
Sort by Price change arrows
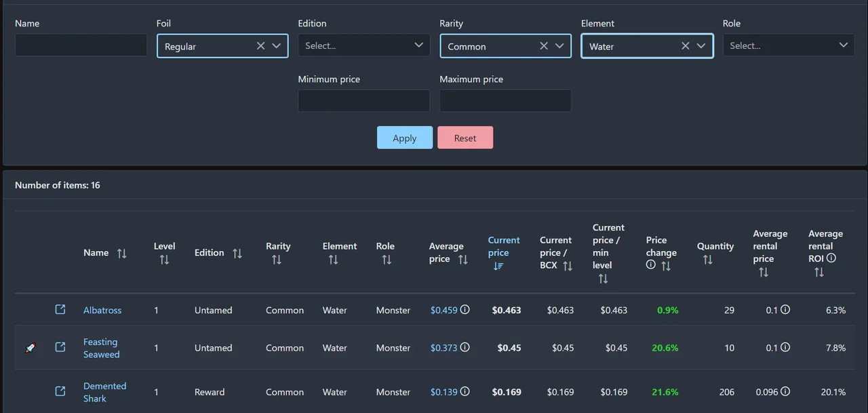(x=666, y=266)
